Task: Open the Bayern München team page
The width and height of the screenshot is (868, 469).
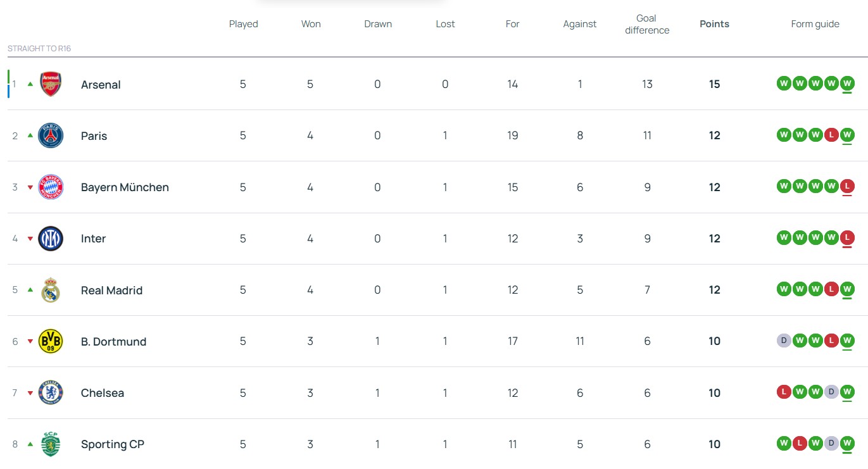Action: pos(125,187)
